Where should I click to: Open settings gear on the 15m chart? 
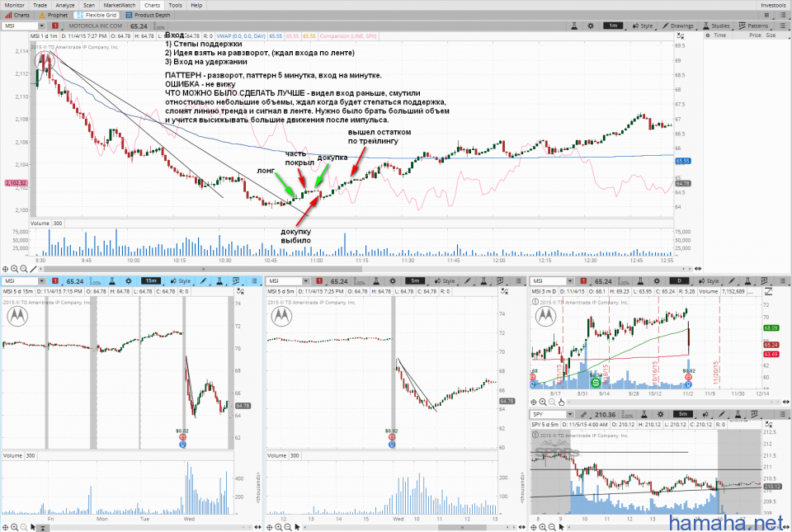(129, 281)
